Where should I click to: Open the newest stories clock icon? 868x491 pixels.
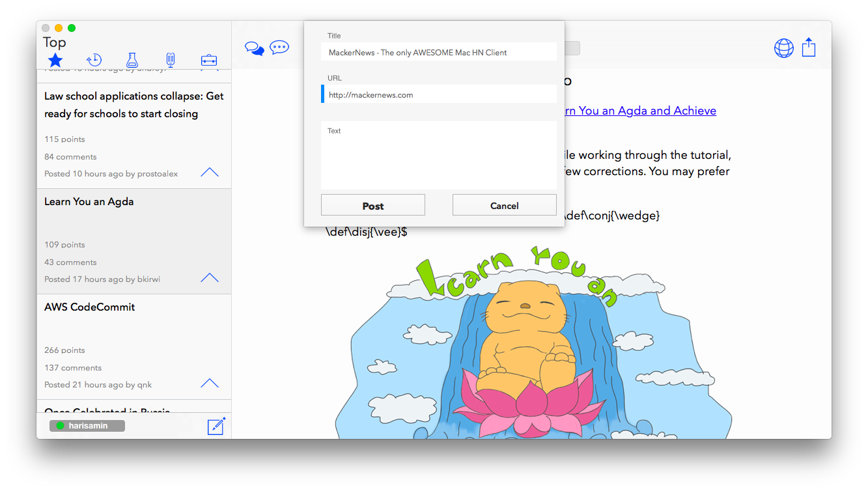click(x=94, y=61)
